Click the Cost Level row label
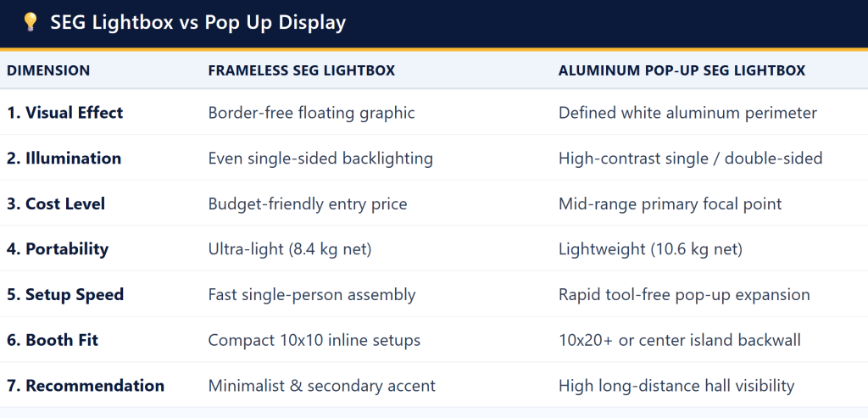 [56, 203]
